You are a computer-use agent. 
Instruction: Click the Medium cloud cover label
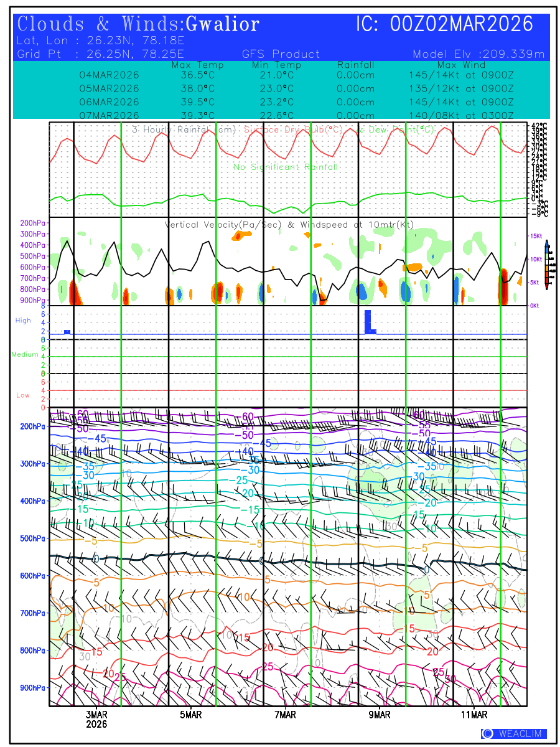tap(25, 354)
